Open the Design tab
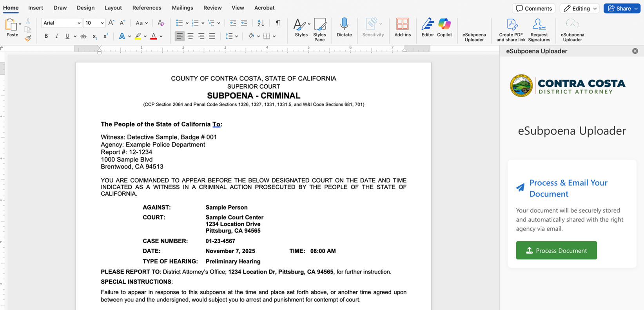Image resolution: width=644 pixels, height=310 pixels. coord(85,8)
